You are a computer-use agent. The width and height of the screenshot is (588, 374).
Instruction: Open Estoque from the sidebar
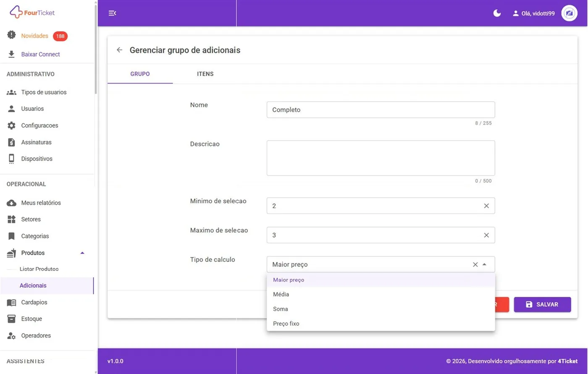coord(31,319)
